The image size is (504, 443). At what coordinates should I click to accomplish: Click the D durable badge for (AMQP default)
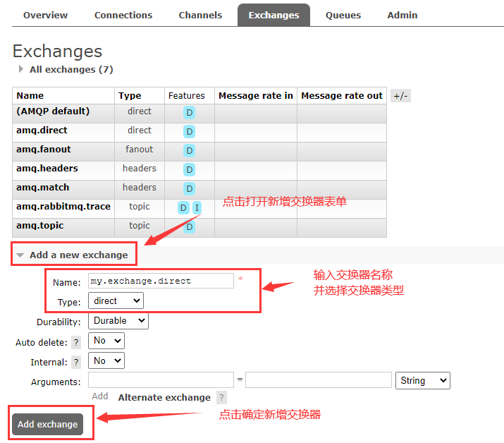pyautogui.click(x=190, y=113)
